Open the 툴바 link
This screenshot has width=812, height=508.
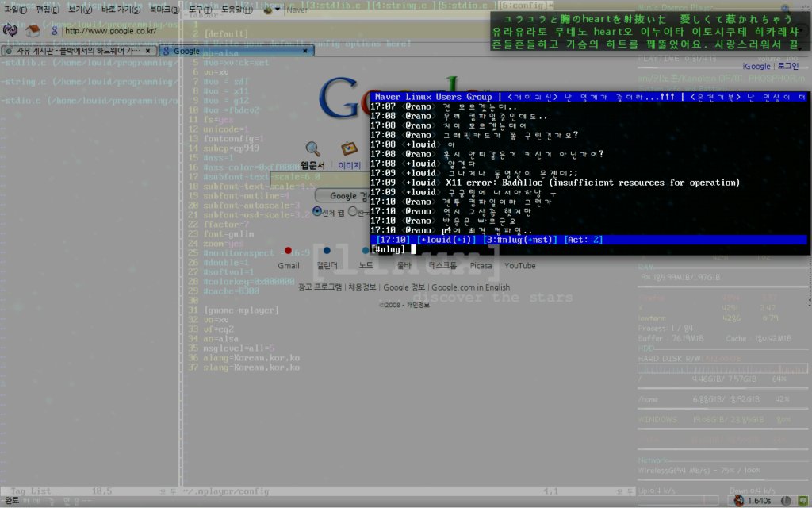coord(404,266)
